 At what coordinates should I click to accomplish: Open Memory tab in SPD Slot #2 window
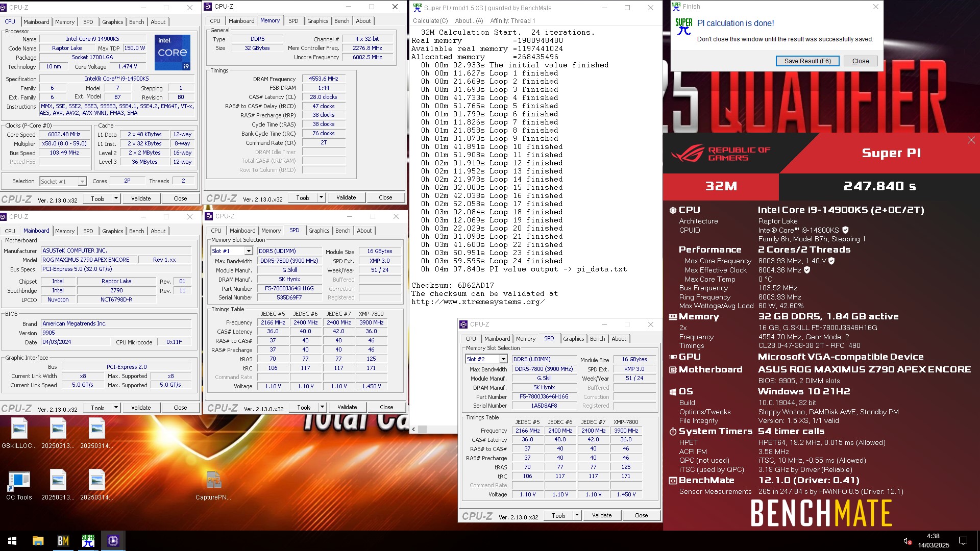coord(526,339)
